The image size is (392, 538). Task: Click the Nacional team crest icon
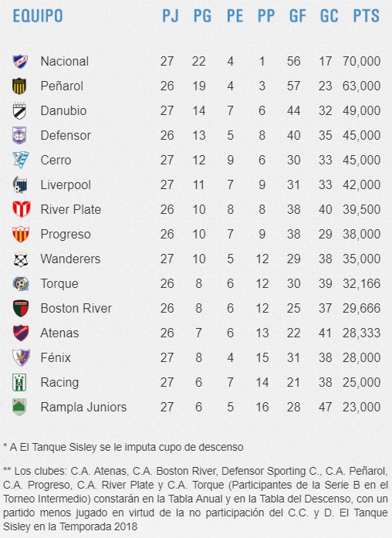(x=20, y=62)
